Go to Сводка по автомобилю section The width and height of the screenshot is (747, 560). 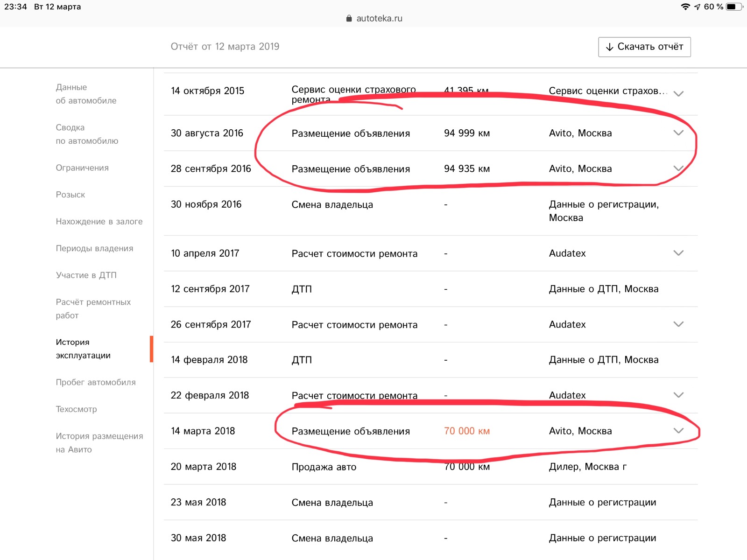87,134
